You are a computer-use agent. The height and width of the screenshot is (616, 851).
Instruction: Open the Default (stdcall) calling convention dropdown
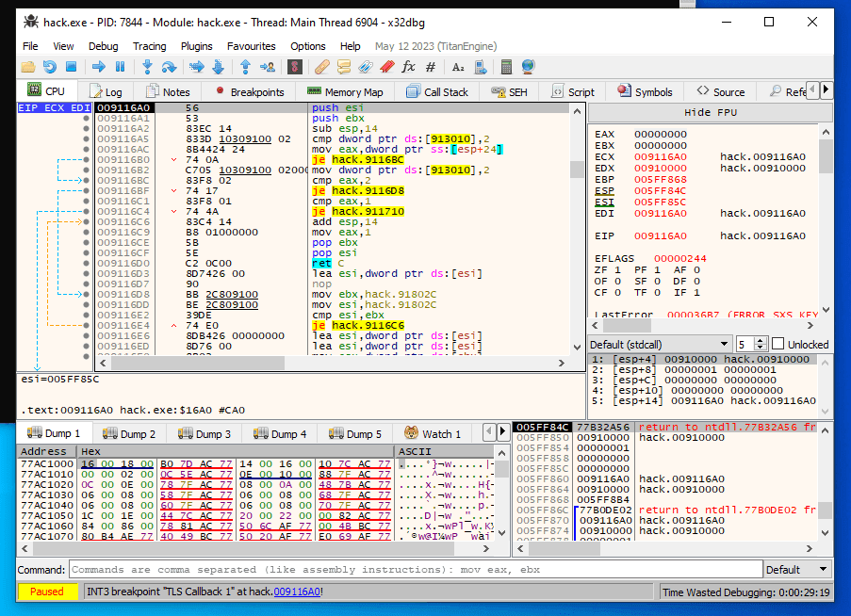coord(660,344)
